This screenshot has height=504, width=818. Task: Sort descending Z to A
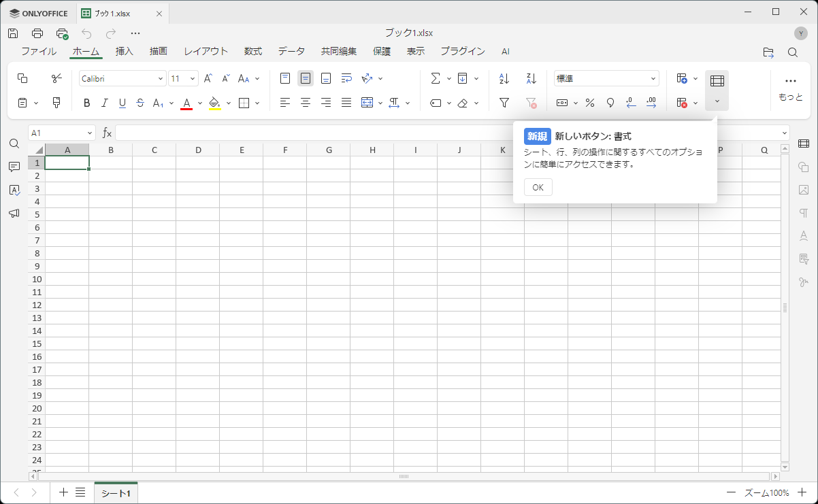[531, 79]
